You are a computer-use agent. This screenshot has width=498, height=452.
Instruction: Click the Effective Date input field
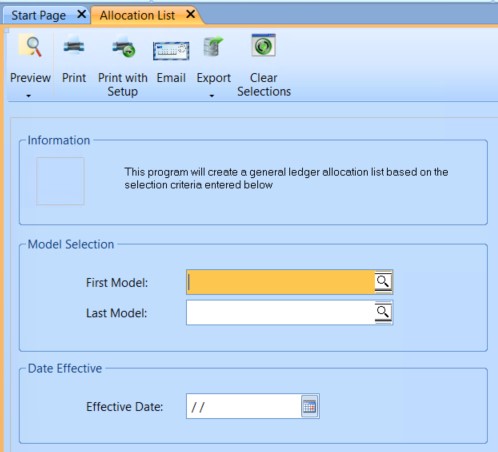(244, 406)
